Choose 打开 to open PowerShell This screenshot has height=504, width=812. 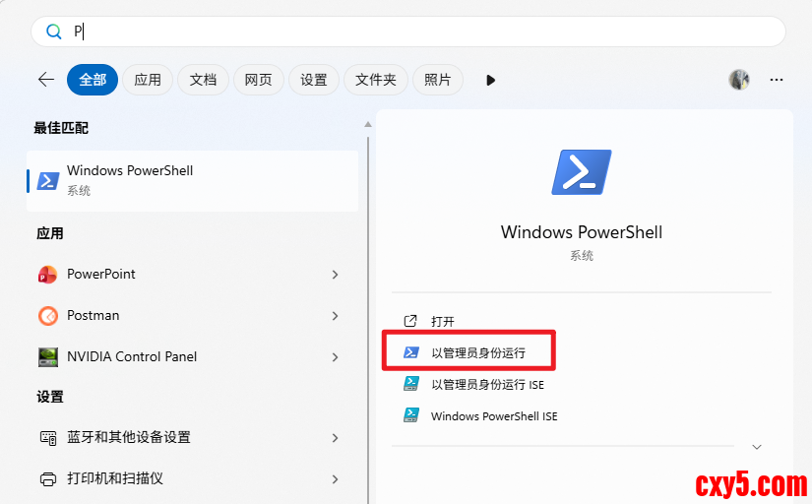point(443,322)
